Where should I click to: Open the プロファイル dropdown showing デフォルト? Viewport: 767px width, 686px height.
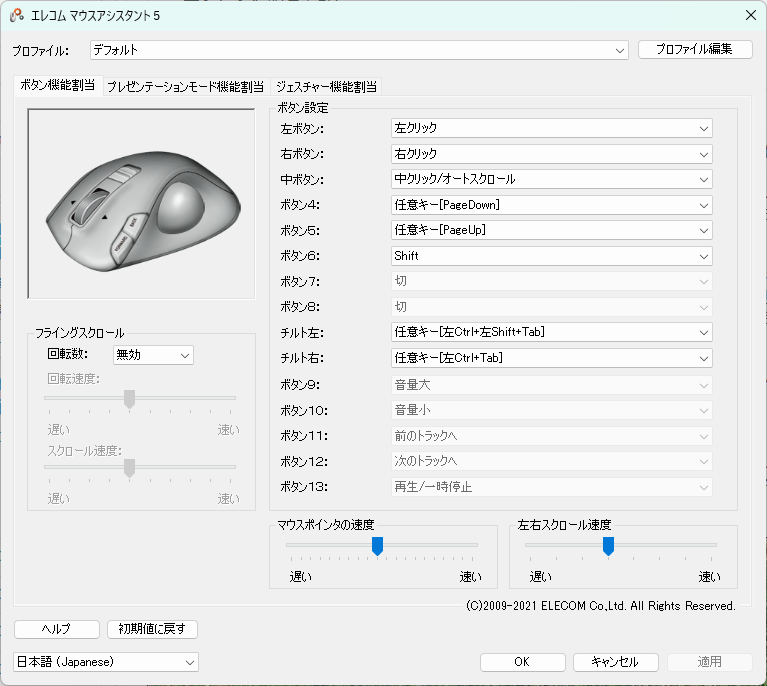[x=360, y=50]
